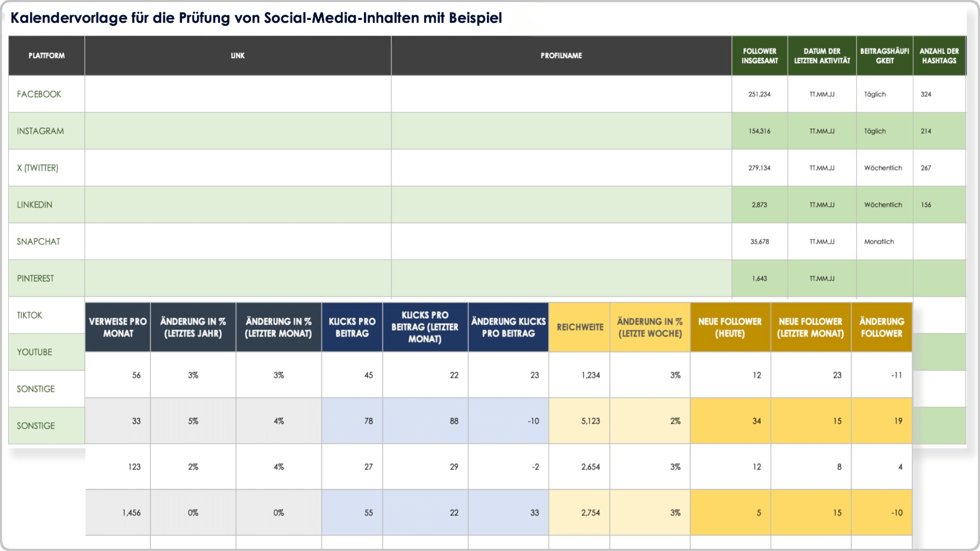Image resolution: width=980 pixels, height=551 pixels.
Task: Click NEUE FOLLOWER (HEUTE) header
Action: pos(730,327)
